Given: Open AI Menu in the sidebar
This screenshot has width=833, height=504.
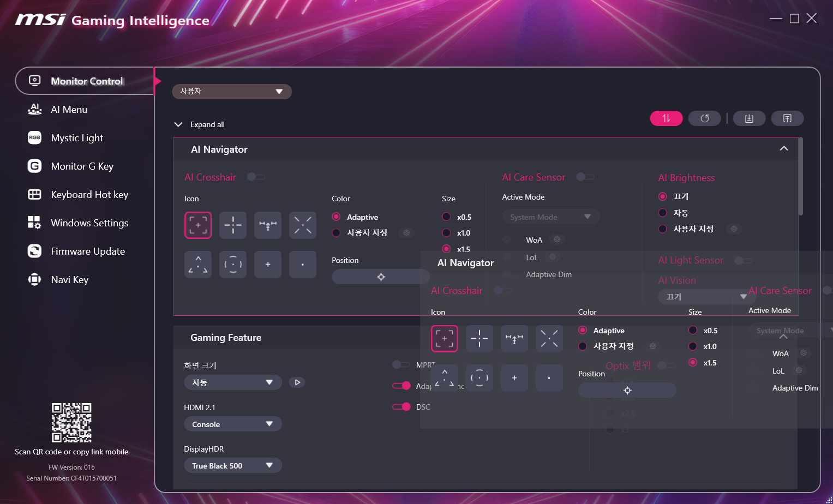Looking at the screenshot, I should point(69,110).
